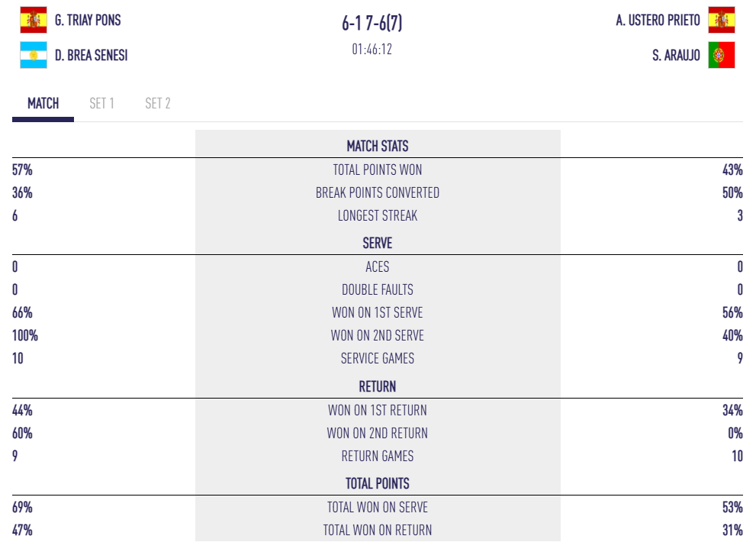Click player name D. Brea Senesi
This screenshot has height=552, width=756.
coord(91,55)
